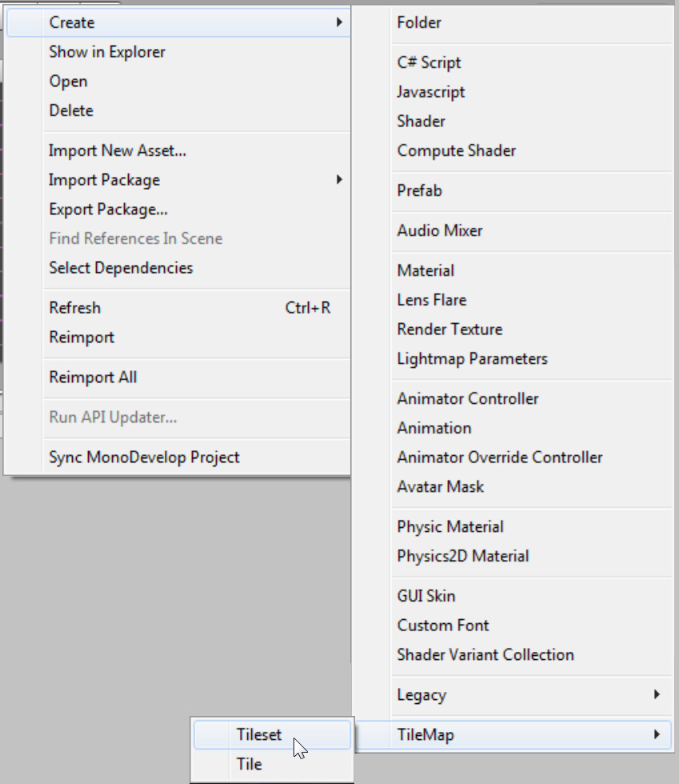The height and width of the screenshot is (784, 679).
Task: Expand the Legacy submenu
Action: (x=513, y=694)
